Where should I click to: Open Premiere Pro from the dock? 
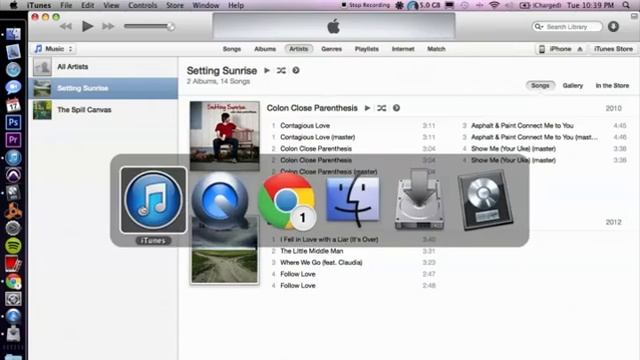(x=13, y=140)
